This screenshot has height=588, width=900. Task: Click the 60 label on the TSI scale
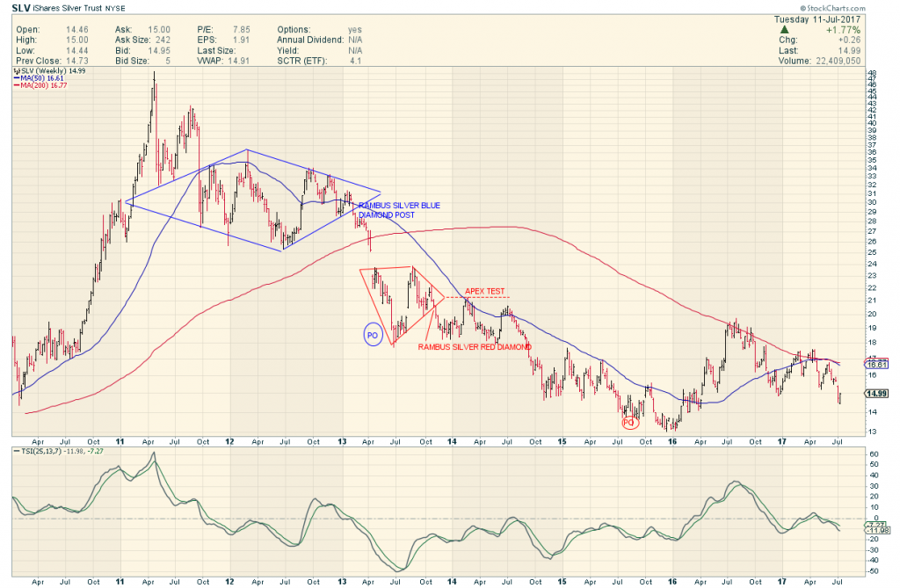tap(874, 454)
